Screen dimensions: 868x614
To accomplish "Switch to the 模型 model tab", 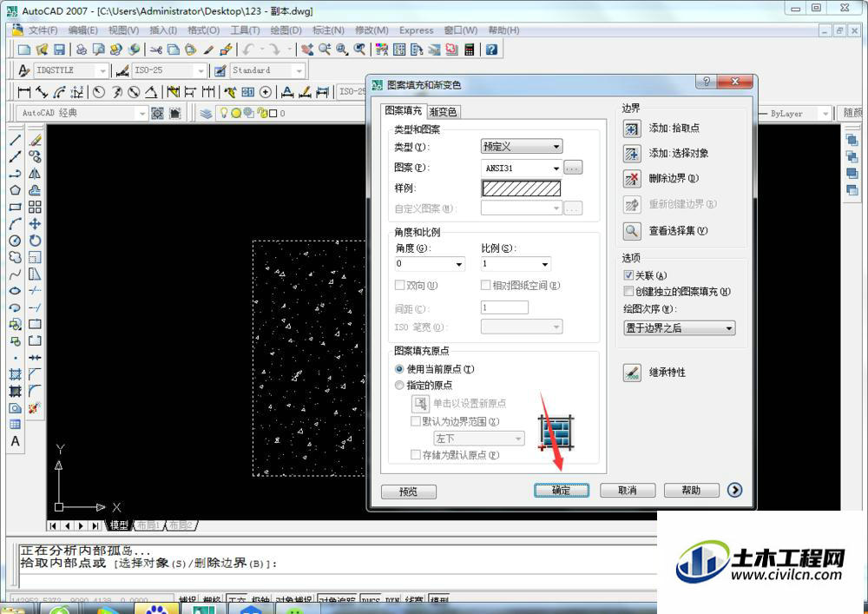I will click(119, 525).
